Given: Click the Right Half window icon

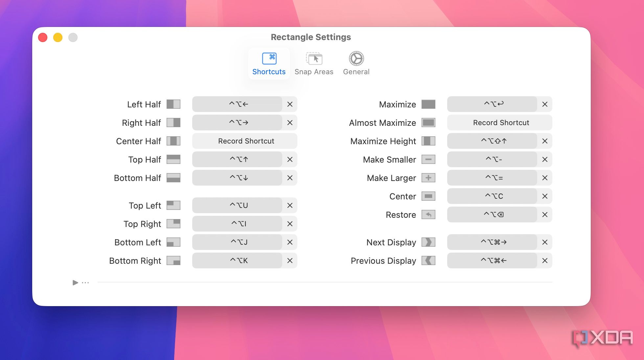Looking at the screenshot, I should point(173,123).
